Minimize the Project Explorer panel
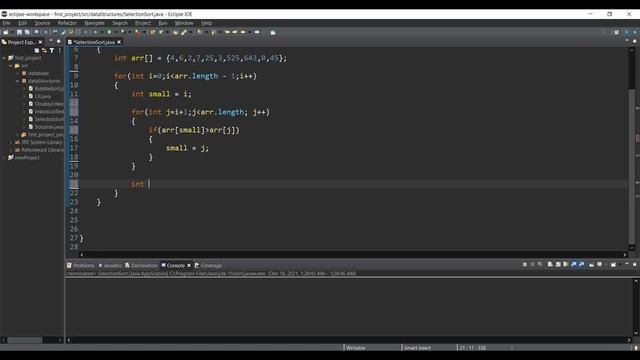This screenshot has width=640, height=360. click(51, 41)
